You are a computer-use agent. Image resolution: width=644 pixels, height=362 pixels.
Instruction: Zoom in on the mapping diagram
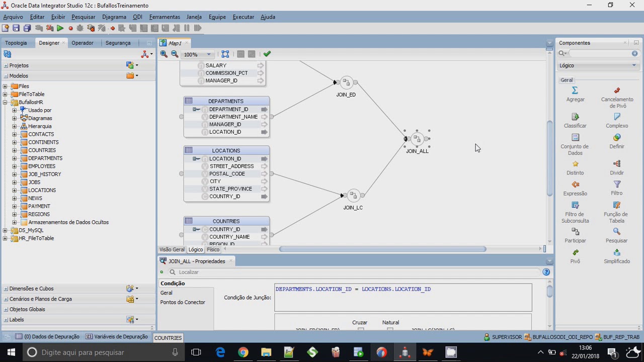164,54
